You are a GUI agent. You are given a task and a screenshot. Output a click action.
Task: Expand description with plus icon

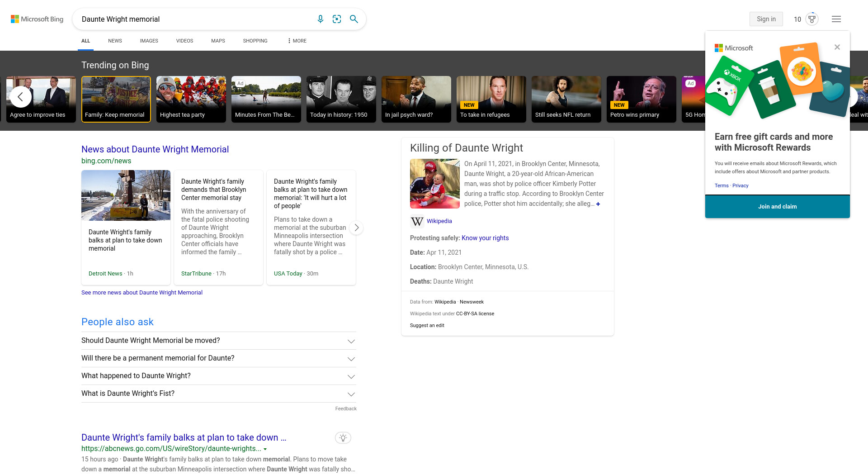[x=598, y=204]
